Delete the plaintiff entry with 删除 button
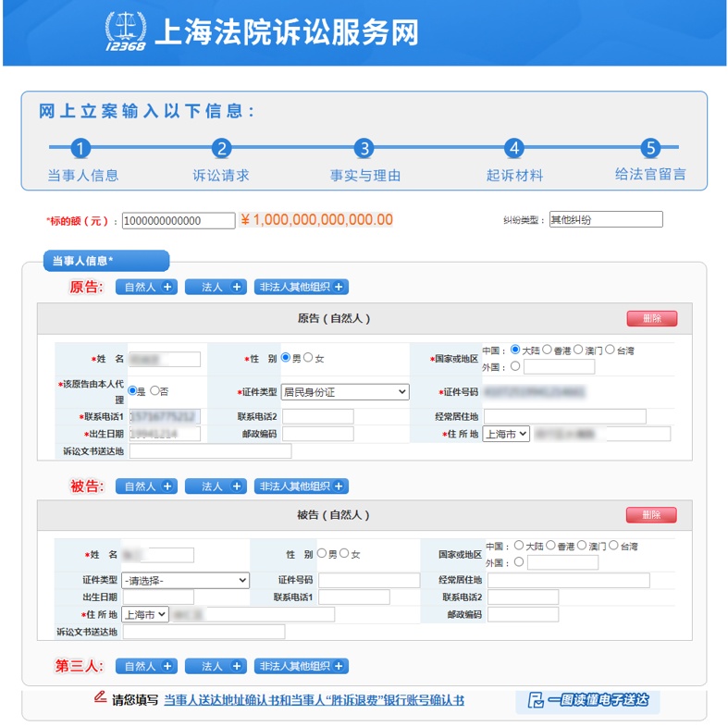The width and height of the screenshot is (728, 726). click(x=651, y=318)
